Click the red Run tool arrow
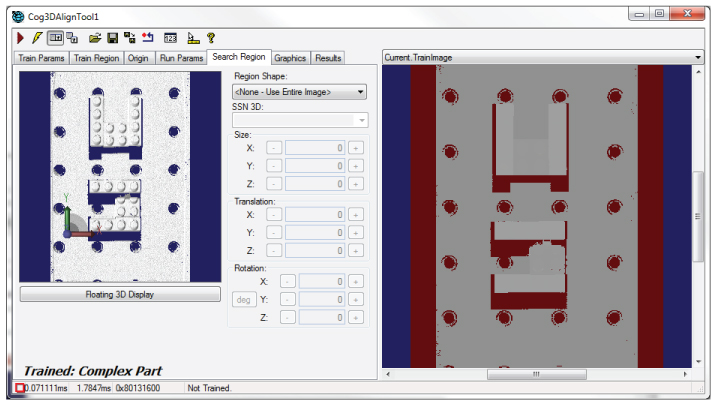 (x=22, y=38)
